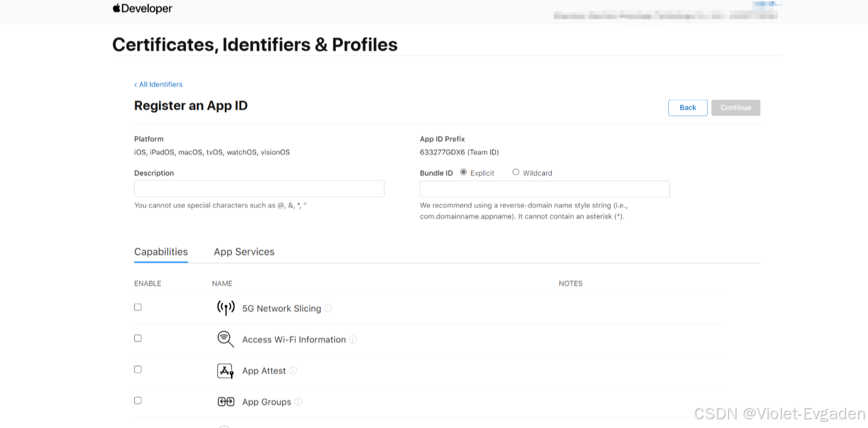Click the Apple Developer logo
The height and width of the screenshot is (428, 868).
142,9
